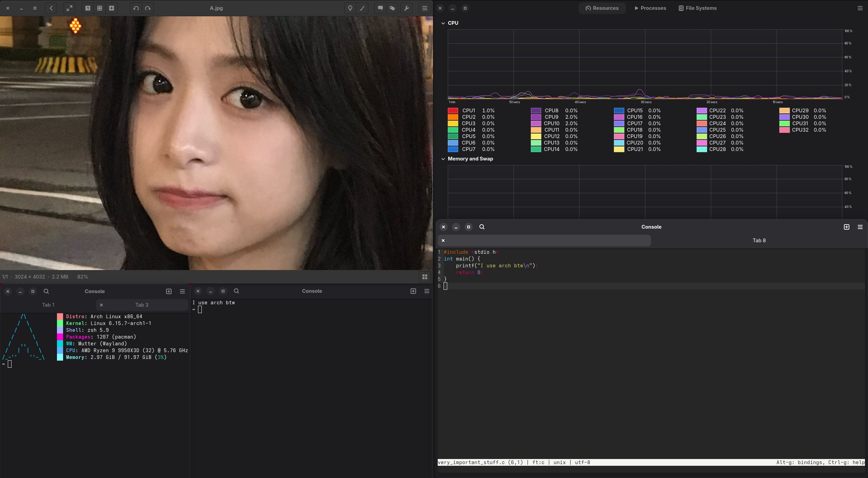Open the wrench tools menu in gThumb
The width and height of the screenshot is (868, 478).
coord(407,8)
